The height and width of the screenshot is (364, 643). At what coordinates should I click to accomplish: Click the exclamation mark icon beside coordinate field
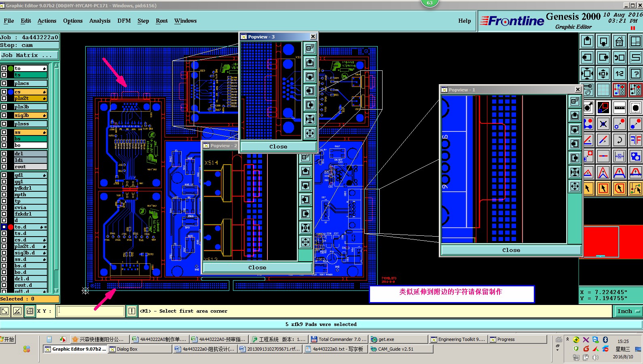(132, 311)
